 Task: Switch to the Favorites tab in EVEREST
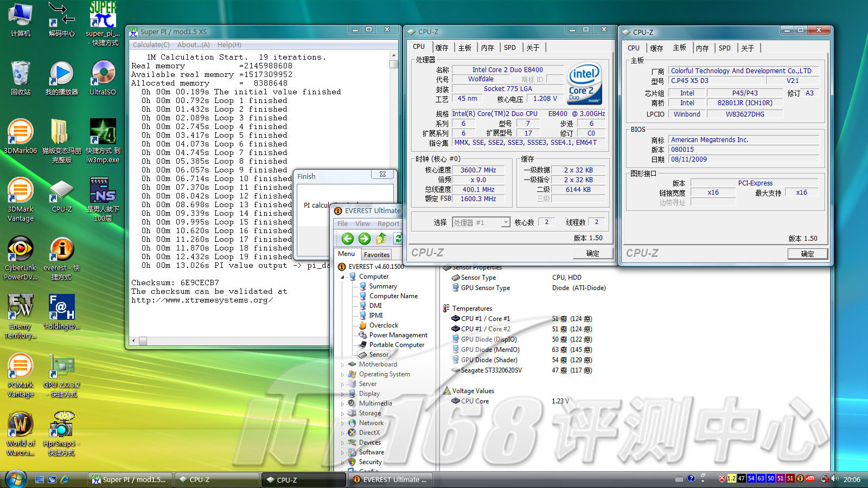click(x=376, y=254)
